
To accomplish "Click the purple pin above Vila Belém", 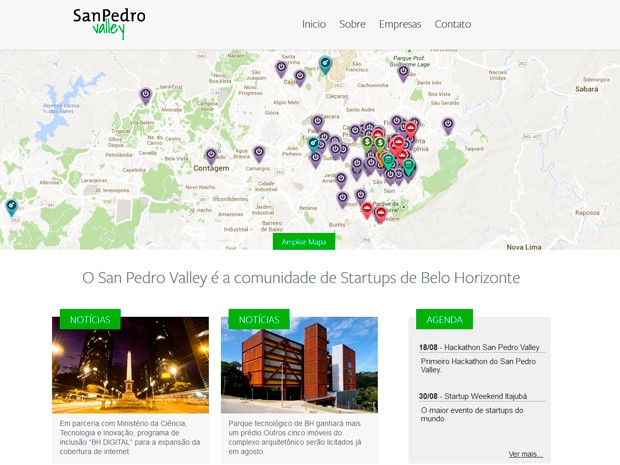I will point(146,96).
